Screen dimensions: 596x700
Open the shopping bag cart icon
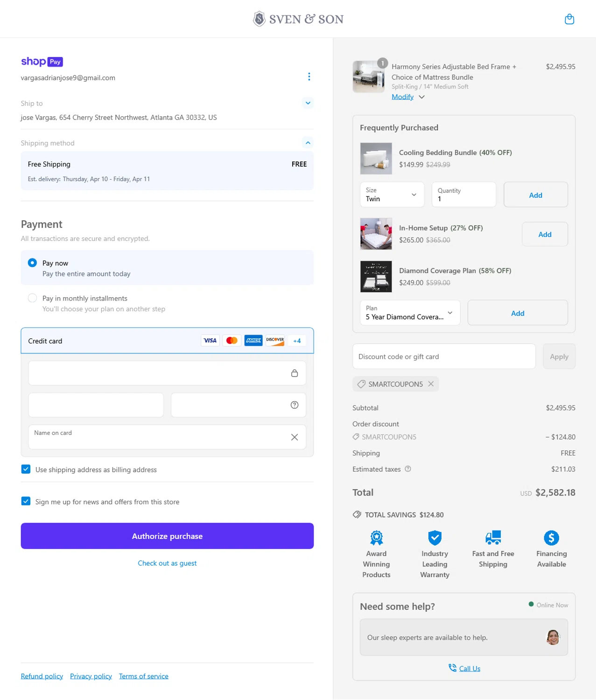pyautogui.click(x=569, y=19)
